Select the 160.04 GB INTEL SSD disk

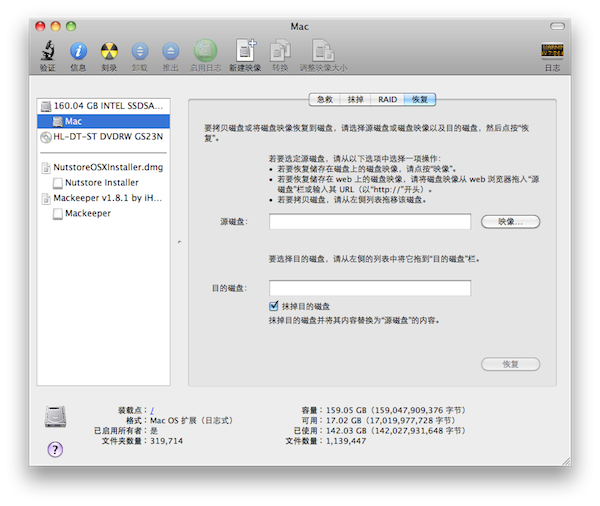coord(105,105)
